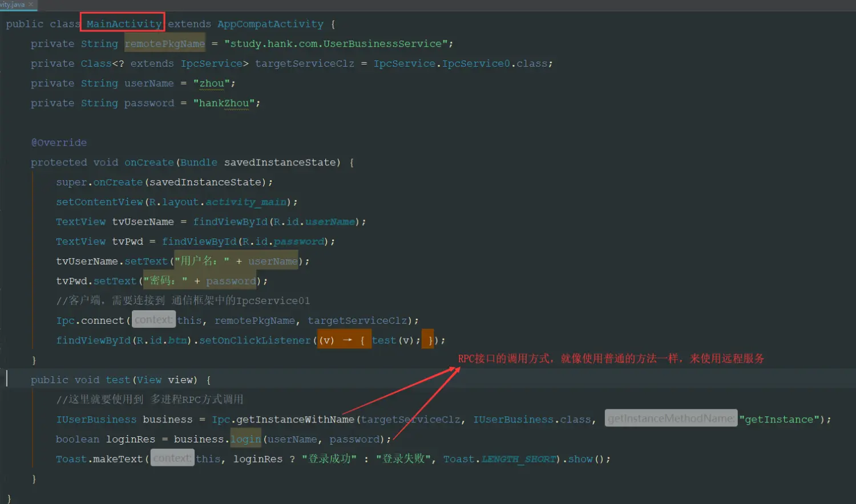Viewport: 856px width, 504px height.
Task: Click tvUserName in the TextView declaration
Action: tap(143, 222)
